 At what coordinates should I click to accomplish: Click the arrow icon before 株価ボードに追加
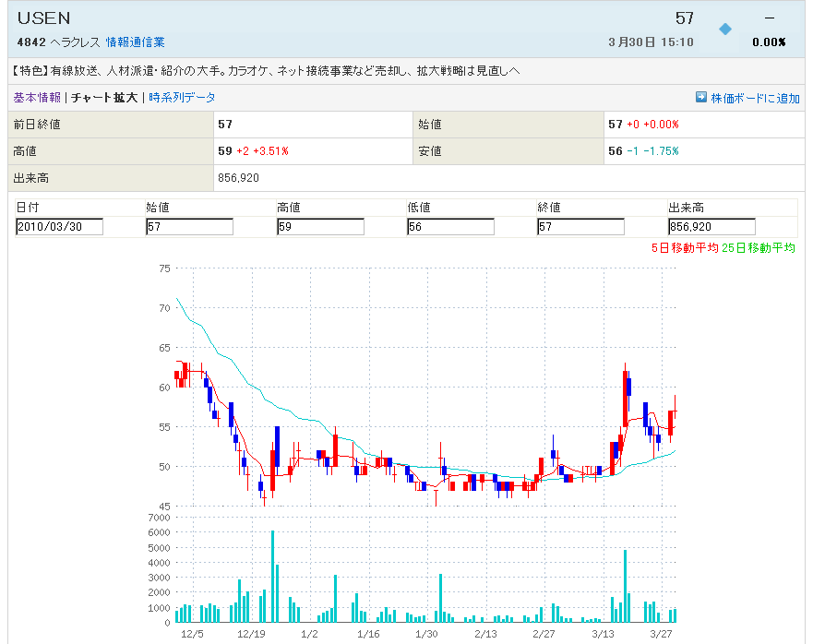pyautogui.click(x=700, y=97)
